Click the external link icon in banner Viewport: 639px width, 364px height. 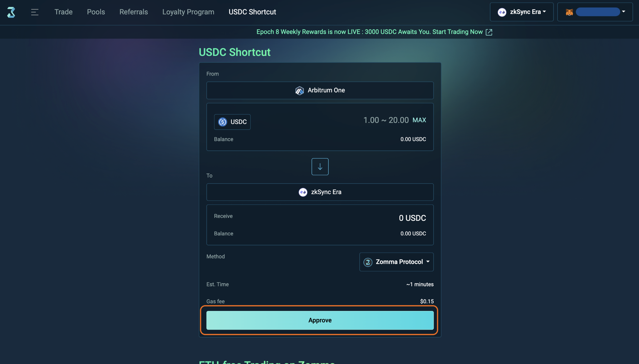click(x=489, y=32)
